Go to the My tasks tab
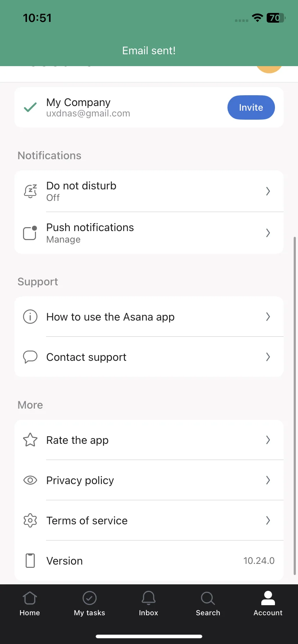The height and width of the screenshot is (644, 298). pyautogui.click(x=90, y=604)
